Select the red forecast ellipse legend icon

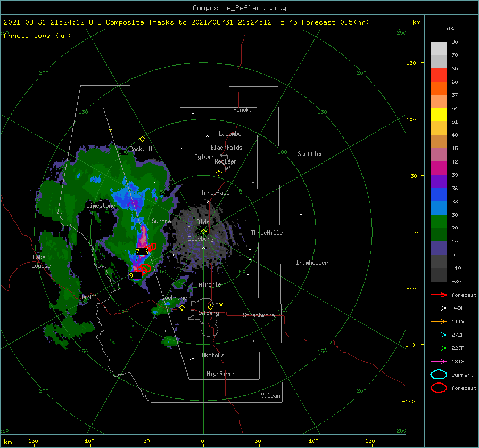click(x=439, y=388)
